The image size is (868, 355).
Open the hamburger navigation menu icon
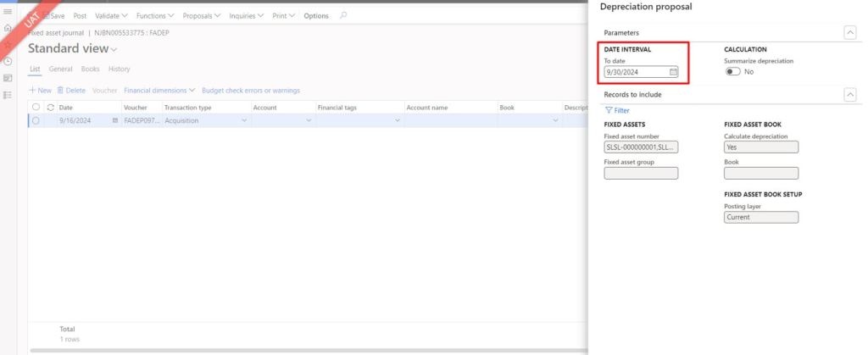[8, 12]
